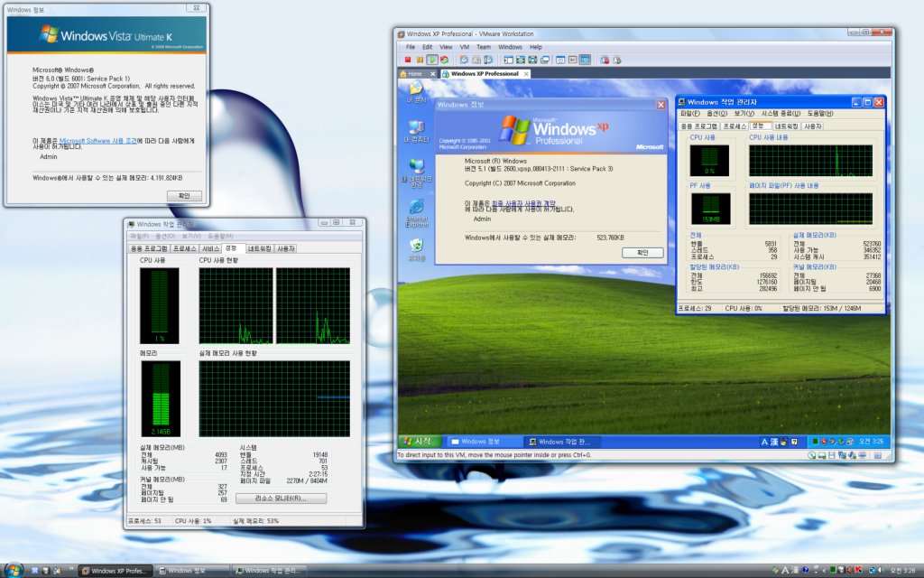
Task: Toggle the VMware sidebar with the toolbar icon
Action: coord(509,60)
